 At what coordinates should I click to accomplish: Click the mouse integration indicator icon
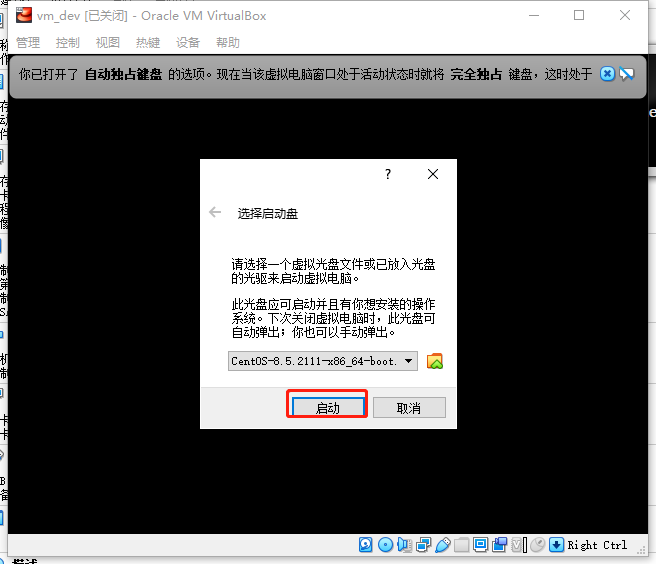click(538, 545)
